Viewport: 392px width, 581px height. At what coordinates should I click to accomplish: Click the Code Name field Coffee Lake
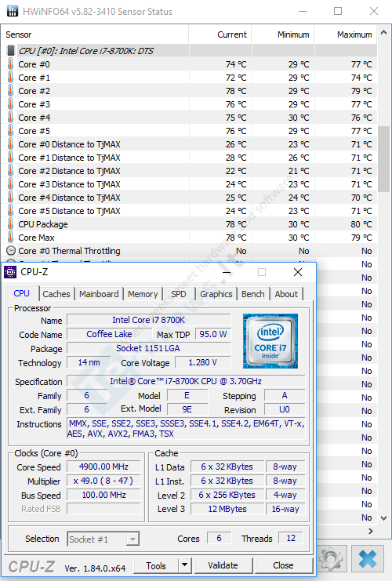(109, 334)
